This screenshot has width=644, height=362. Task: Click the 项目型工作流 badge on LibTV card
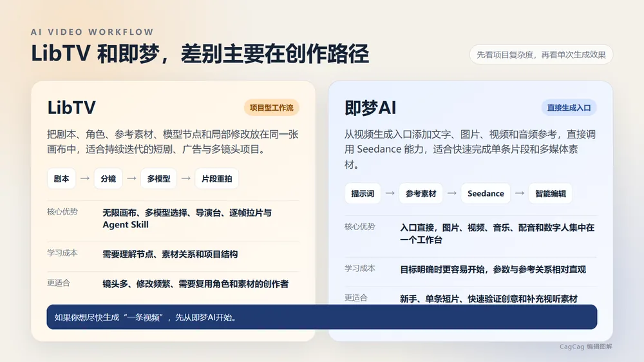(272, 108)
